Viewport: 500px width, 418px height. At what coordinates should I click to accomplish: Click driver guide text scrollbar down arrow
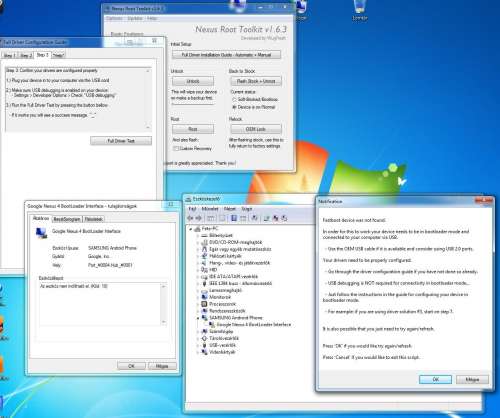[x=148, y=127]
